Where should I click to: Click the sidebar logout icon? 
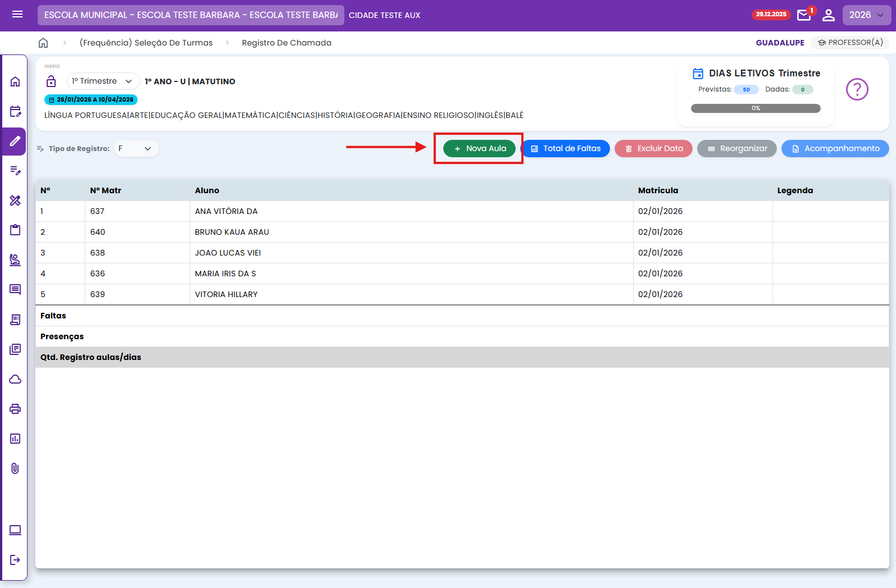point(15,559)
